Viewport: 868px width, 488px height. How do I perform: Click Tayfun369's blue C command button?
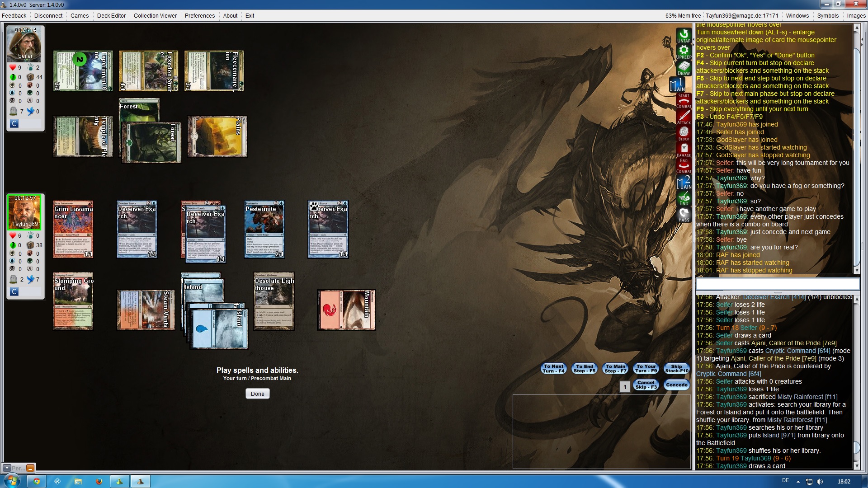coord(14,291)
